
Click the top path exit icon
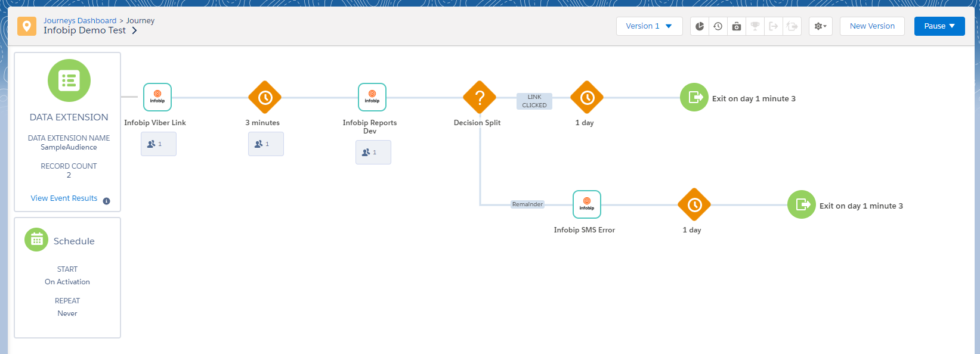point(694,97)
